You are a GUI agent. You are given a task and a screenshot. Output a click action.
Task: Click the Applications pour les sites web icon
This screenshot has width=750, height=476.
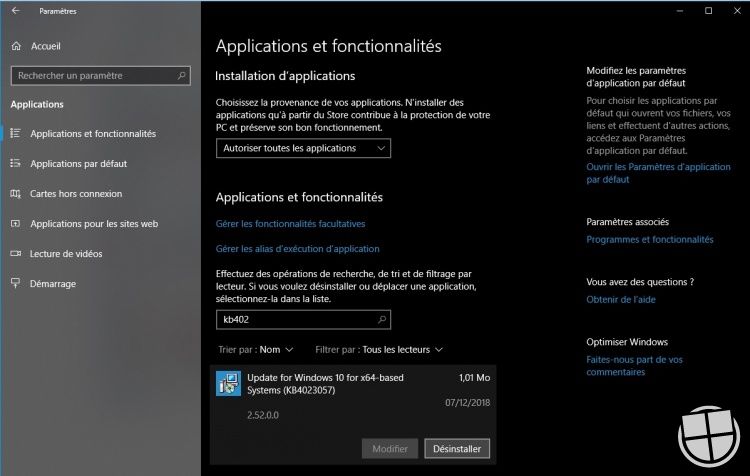point(16,224)
